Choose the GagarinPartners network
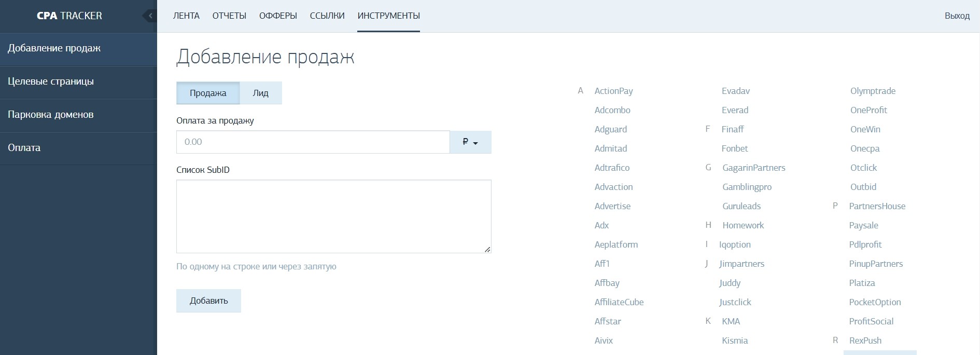 pos(754,168)
